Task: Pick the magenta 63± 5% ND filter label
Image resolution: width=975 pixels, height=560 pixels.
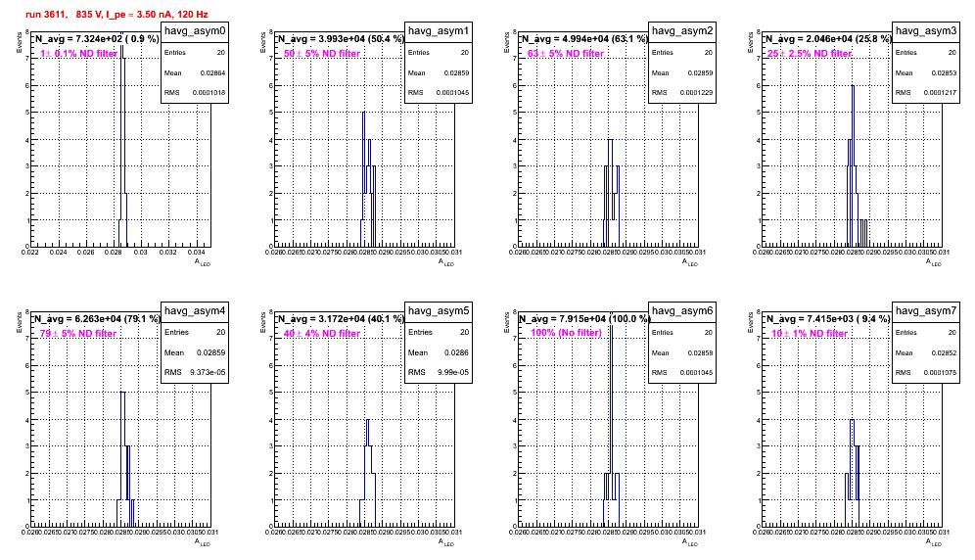Action: point(566,54)
